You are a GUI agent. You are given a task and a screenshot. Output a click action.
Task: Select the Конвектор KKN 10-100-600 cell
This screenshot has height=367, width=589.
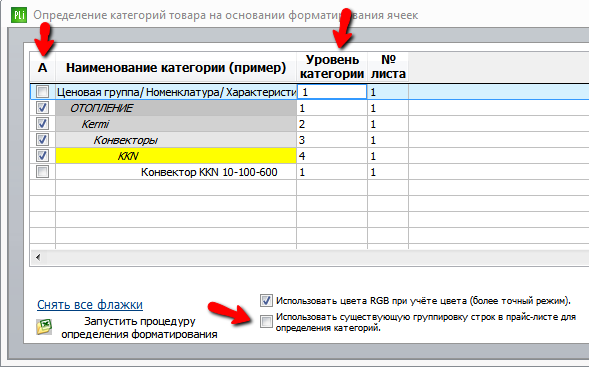coord(176,172)
